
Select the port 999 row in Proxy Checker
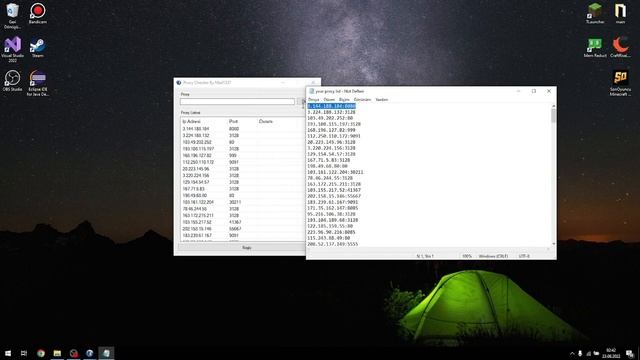pyautogui.click(x=243, y=156)
